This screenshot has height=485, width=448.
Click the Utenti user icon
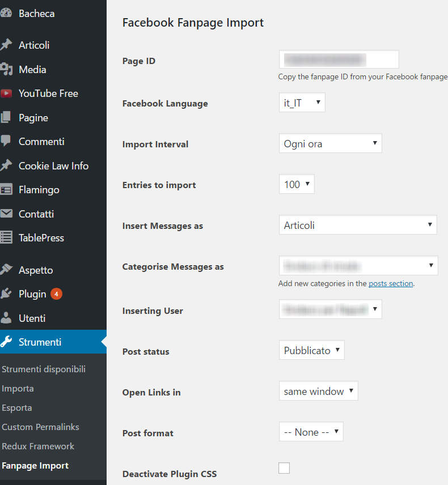pyautogui.click(x=6, y=318)
